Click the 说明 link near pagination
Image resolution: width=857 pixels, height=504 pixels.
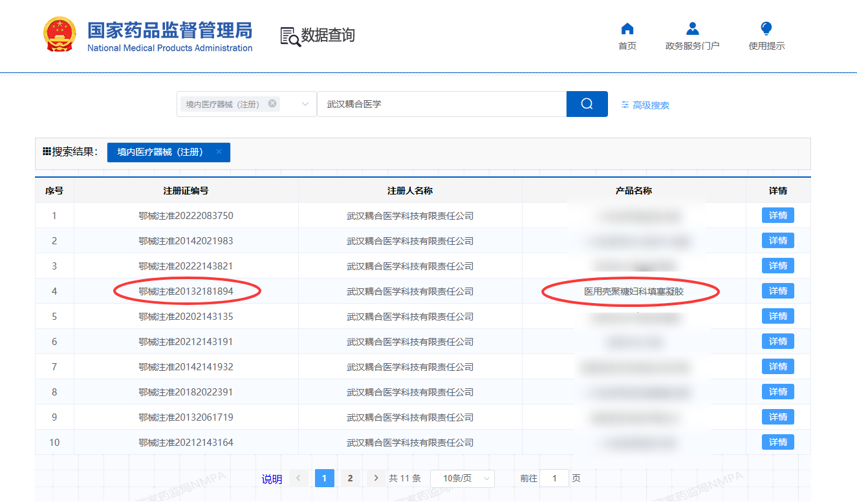click(x=272, y=479)
